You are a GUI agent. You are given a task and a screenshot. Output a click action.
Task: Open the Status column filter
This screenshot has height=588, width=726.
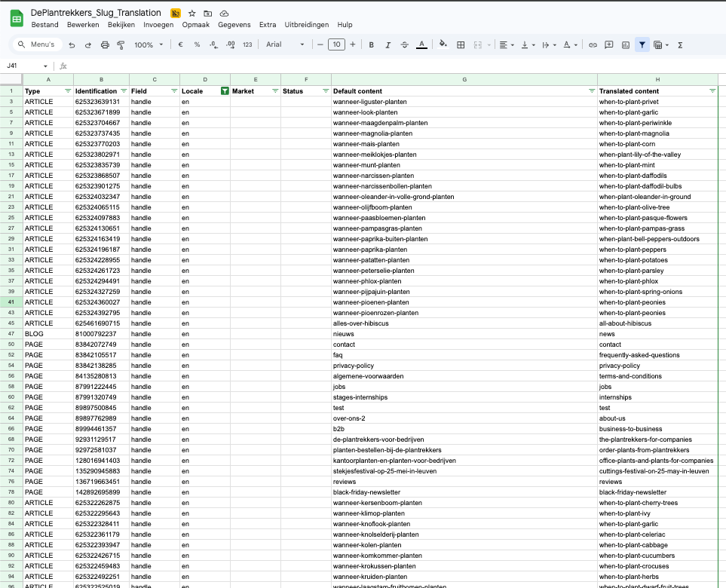[x=326, y=91]
